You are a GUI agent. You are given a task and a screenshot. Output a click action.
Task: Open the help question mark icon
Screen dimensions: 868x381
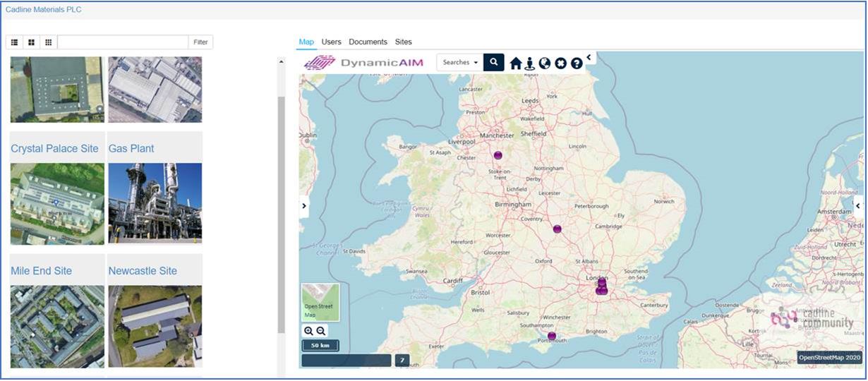[x=577, y=64]
